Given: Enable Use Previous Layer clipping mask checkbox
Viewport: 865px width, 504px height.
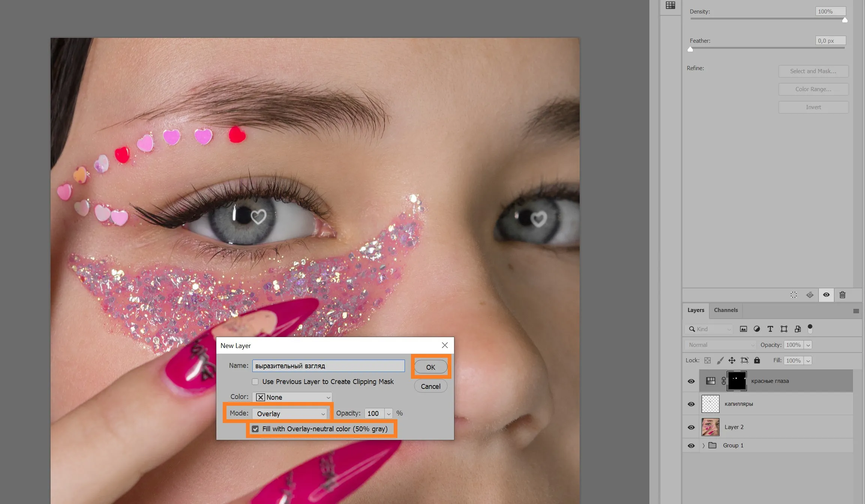Looking at the screenshot, I should point(255,382).
